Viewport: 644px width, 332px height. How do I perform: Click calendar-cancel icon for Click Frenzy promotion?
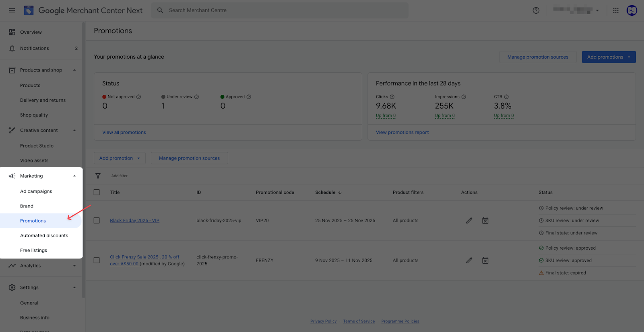tap(485, 260)
